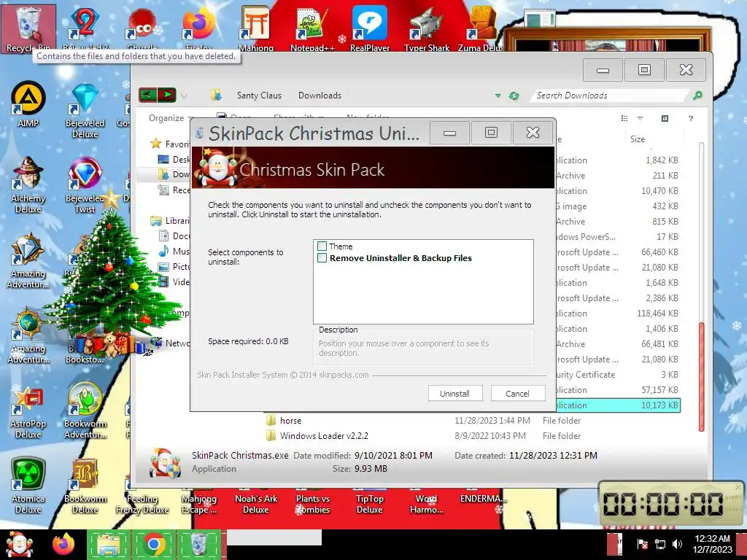Select the 118,464 KB file row
The image size is (747, 560).
[x=617, y=314]
